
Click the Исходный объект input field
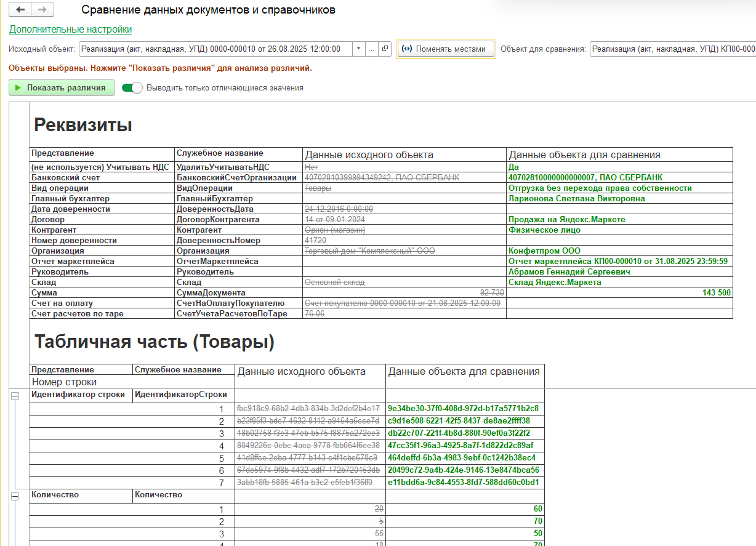[x=215, y=49]
